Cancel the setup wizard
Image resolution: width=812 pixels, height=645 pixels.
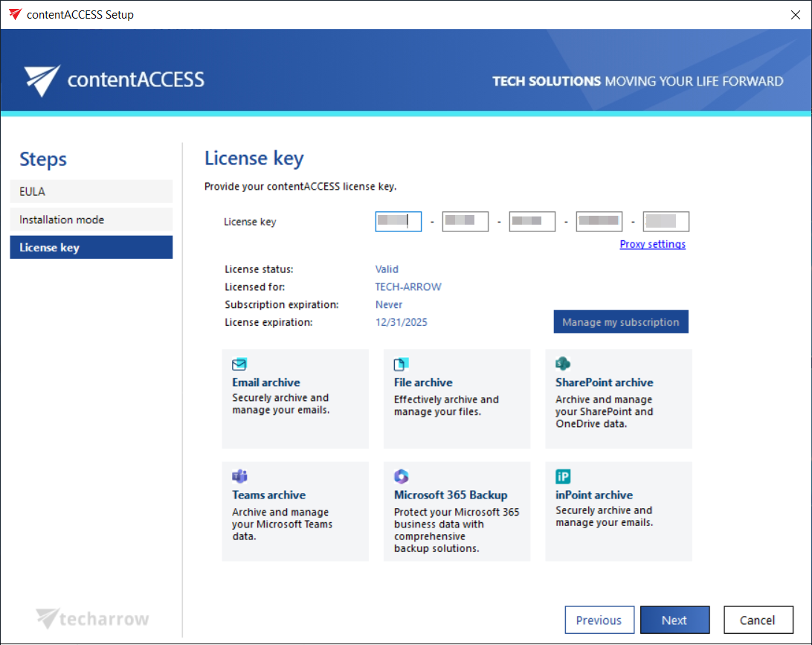click(x=757, y=620)
